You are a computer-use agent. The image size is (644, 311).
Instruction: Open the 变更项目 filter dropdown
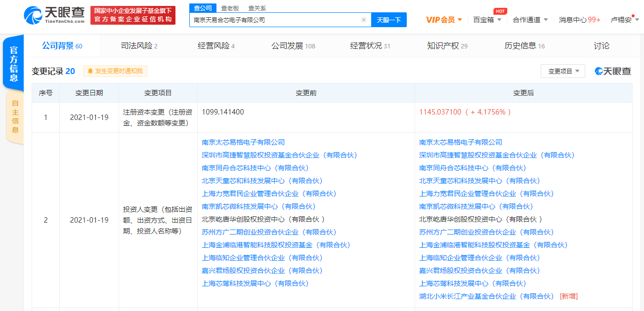(562, 71)
